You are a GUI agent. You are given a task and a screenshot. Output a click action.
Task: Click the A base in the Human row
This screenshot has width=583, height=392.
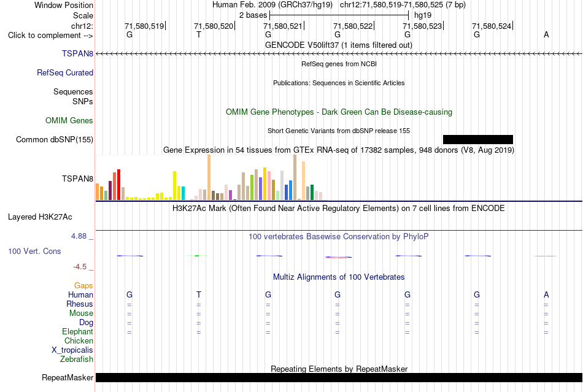tap(546, 295)
